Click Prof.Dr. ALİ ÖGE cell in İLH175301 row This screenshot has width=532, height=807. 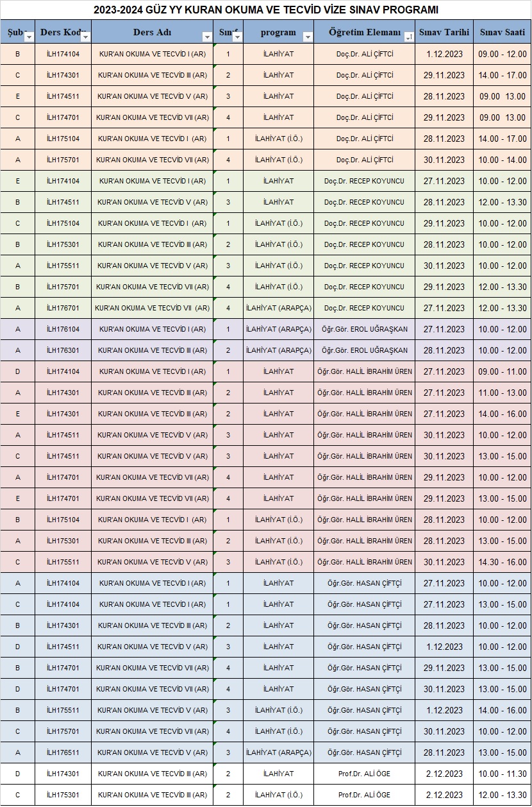[364, 795]
